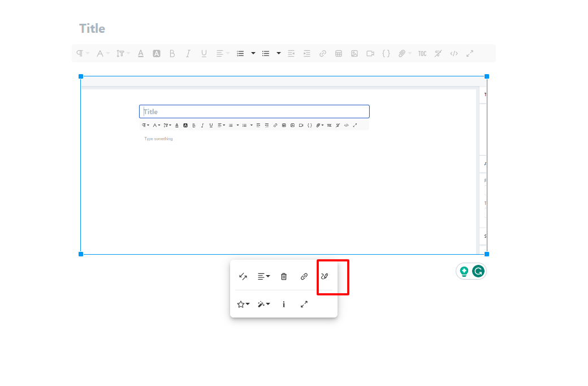Open the paragraph format dropdown in top toolbar
The width and height of the screenshot is (588, 386).
(x=83, y=54)
